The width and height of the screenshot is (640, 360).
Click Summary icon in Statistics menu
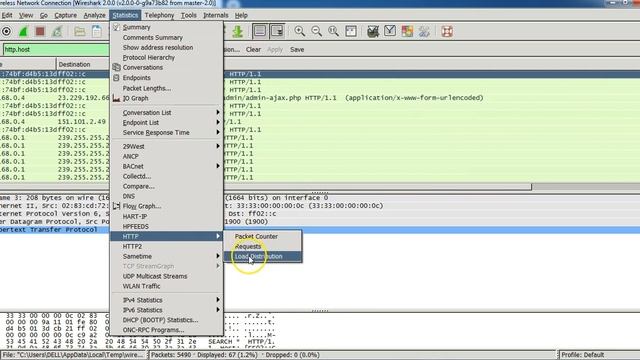(x=116, y=27)
